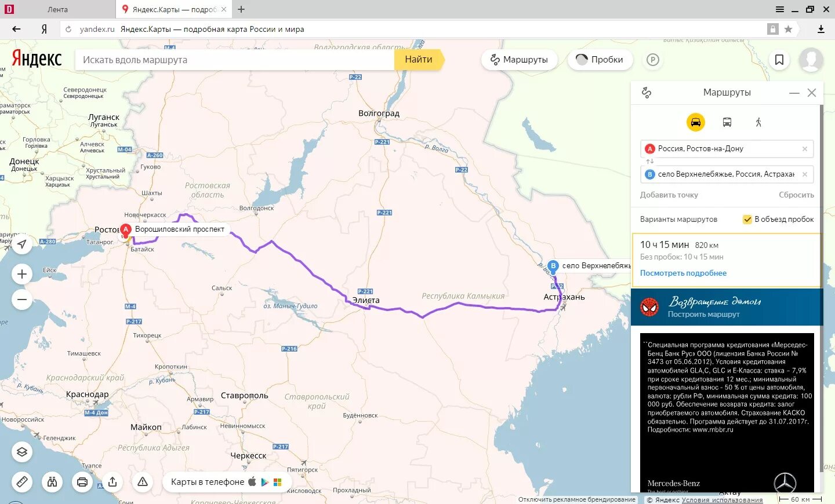Select walking route mode
The width and height of the screenshot is (835, 504).
click(x=758, y=122)
